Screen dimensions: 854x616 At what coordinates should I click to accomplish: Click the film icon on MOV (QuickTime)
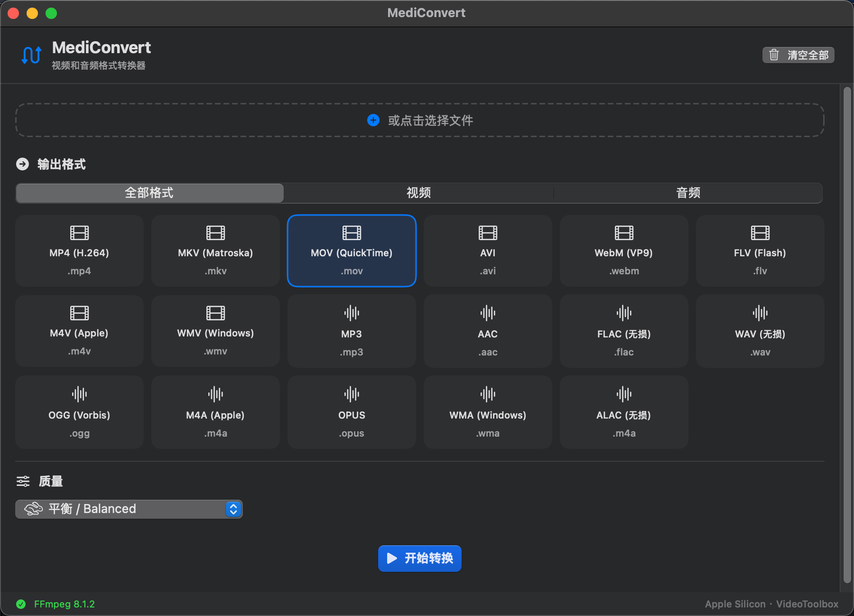coord(352,233)
